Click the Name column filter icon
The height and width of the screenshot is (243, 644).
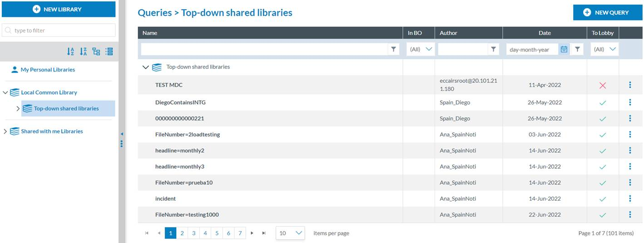point(393,49)
